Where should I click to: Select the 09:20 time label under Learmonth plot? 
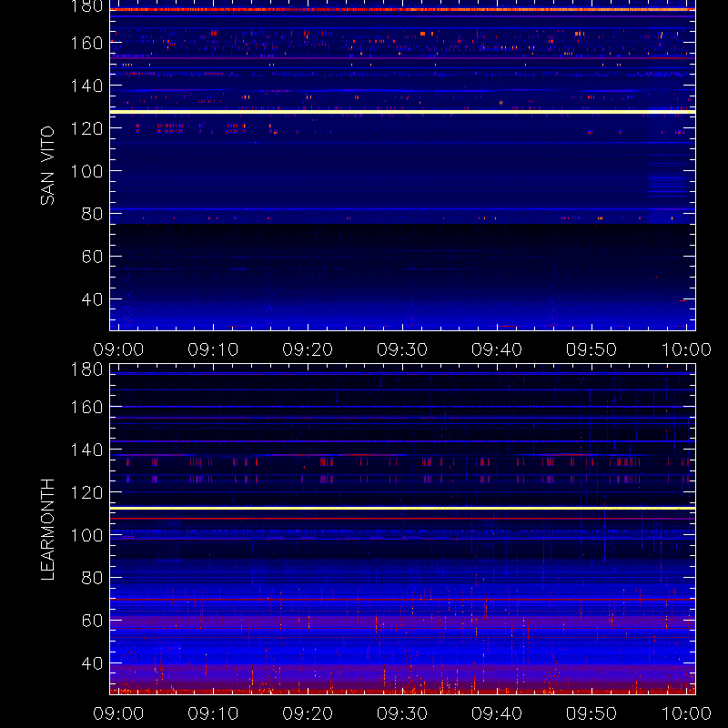[x=308, y=713]
